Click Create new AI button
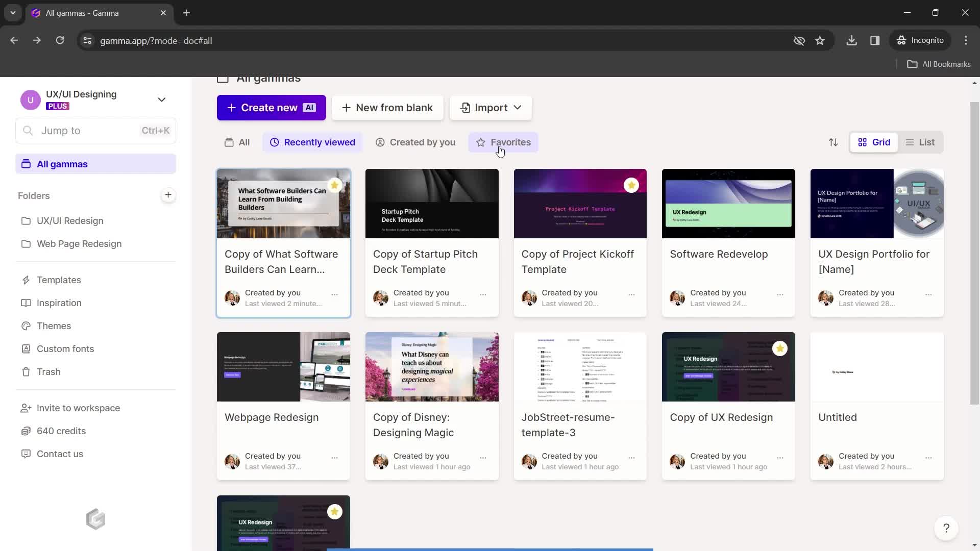 271,108
